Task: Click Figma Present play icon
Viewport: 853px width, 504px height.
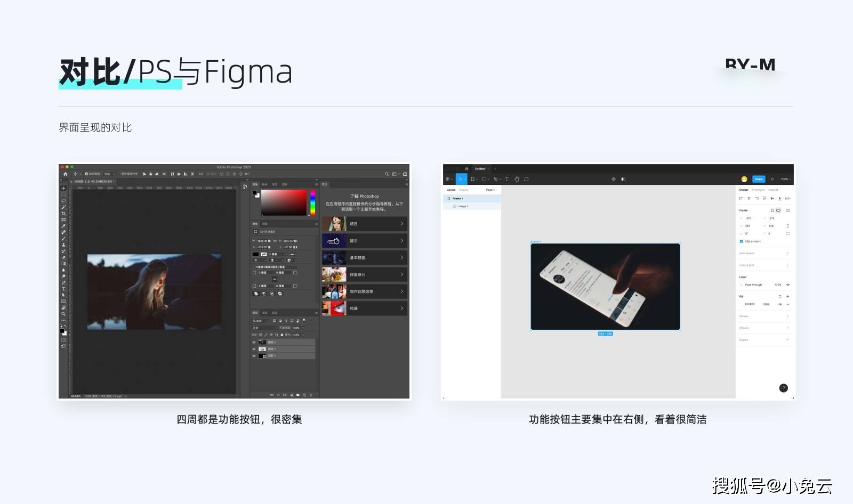Action: pyautogui.click(x=772, y=179)
